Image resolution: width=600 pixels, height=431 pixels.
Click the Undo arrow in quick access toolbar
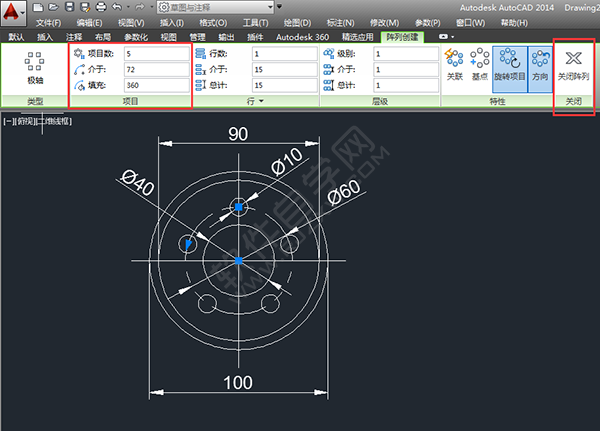click(117, 7)
